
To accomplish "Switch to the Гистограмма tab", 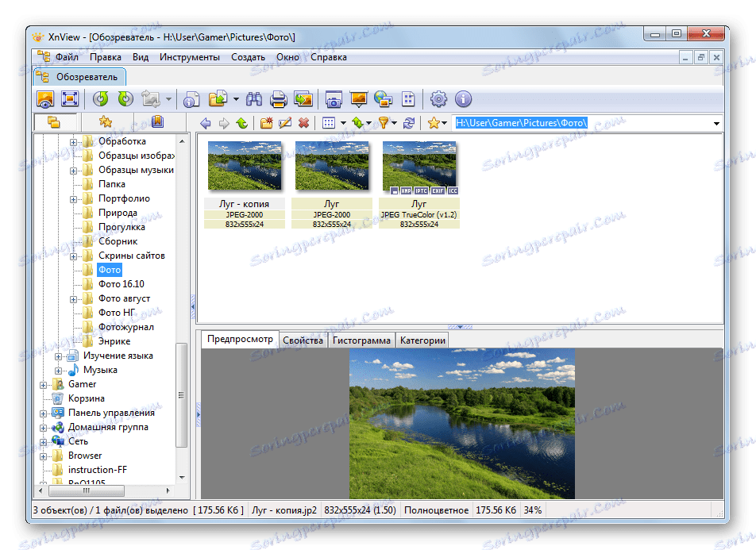I will point(361,340).
